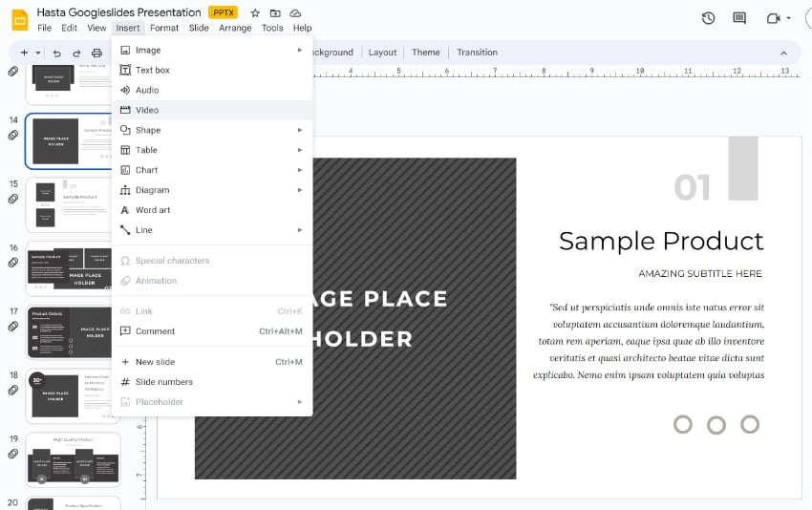
Task: Open the Format menu
Action: [164, 28]
